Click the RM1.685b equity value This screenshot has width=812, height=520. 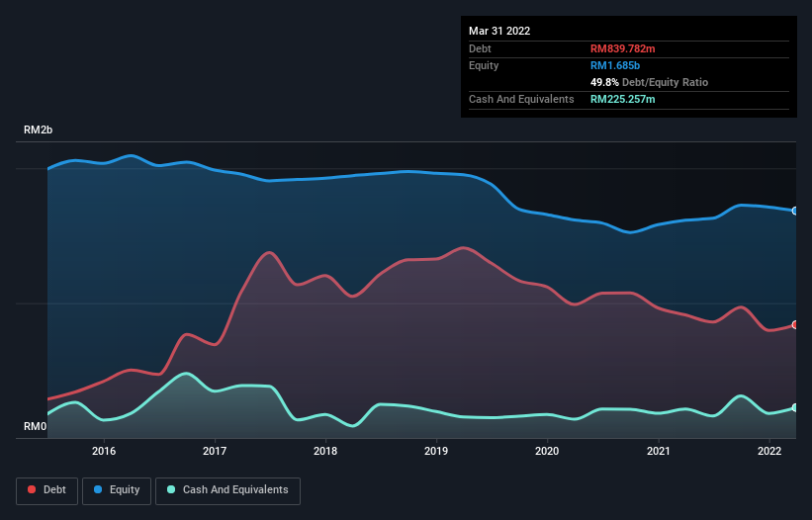[x=615, y=65]
